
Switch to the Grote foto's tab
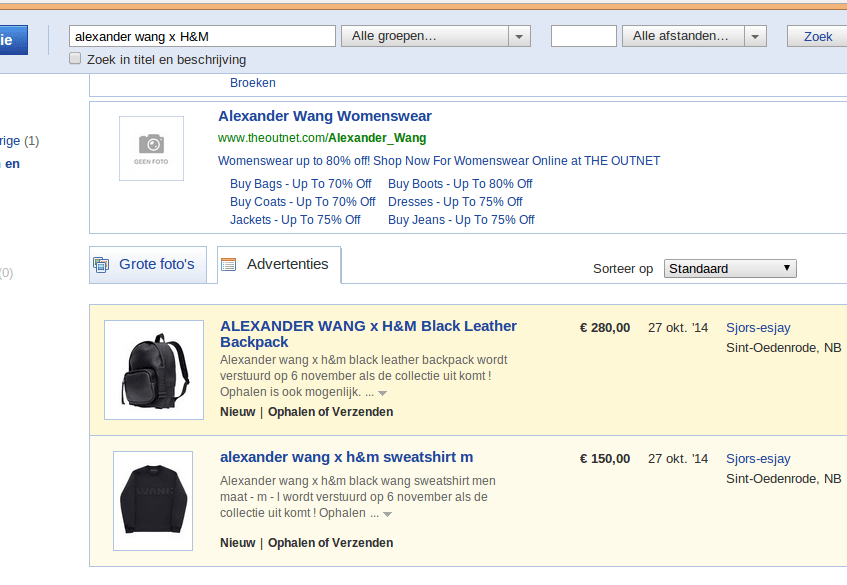pos(148,264)
